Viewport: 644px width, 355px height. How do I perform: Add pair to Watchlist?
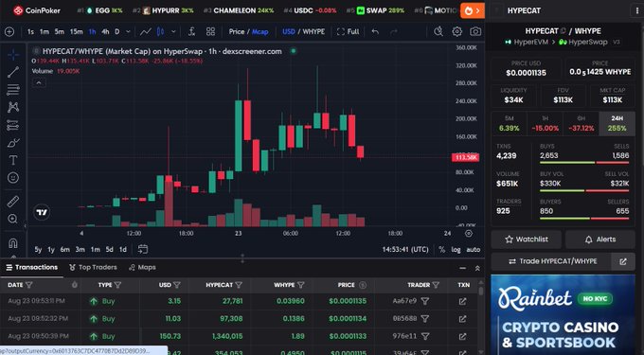tap(527, 240)
